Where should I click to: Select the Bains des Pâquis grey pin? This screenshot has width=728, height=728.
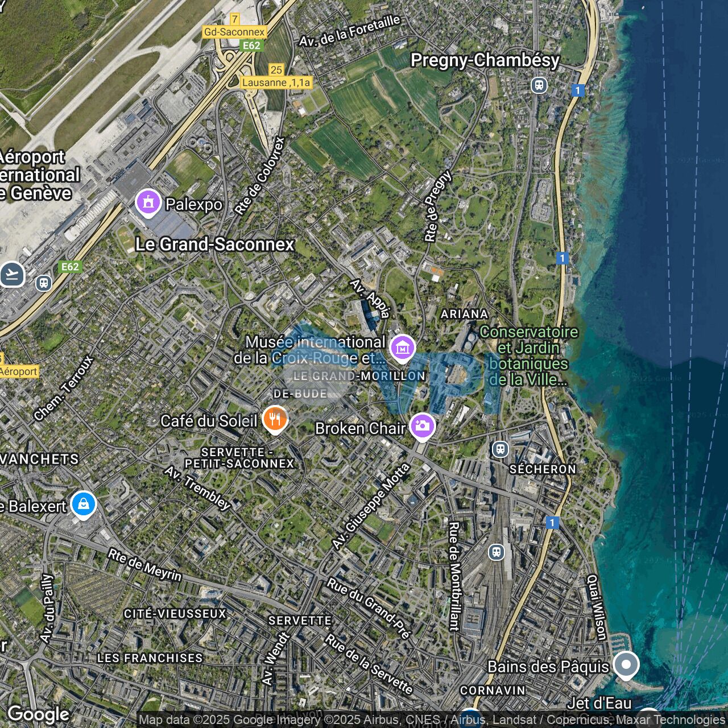pyautogui.click(x=626, y=665)
